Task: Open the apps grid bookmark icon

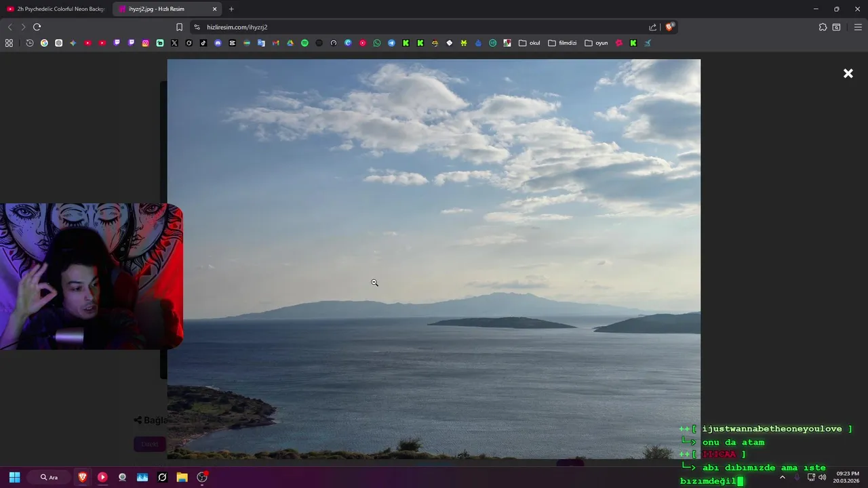Action: coord(9,43)
